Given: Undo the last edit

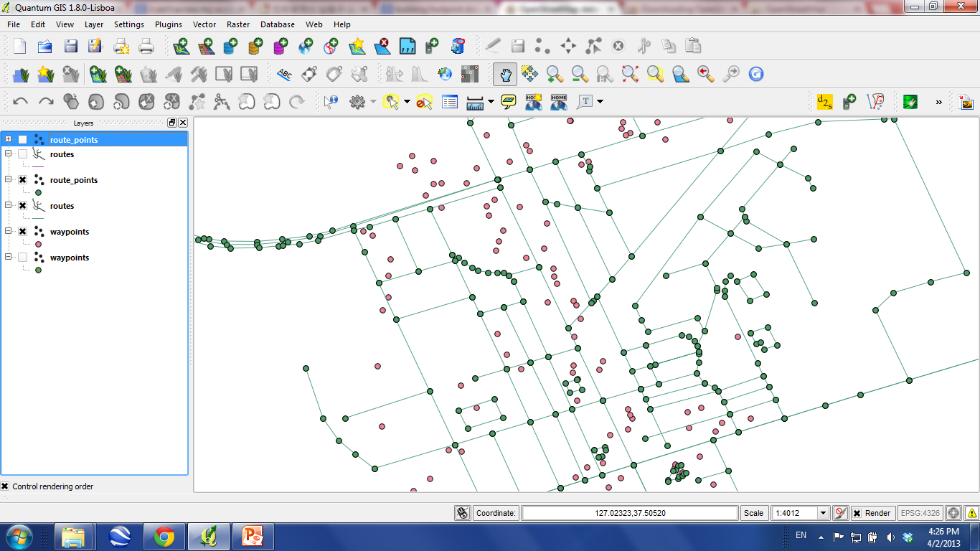Looking at the screenshot, I should (21, 102).
